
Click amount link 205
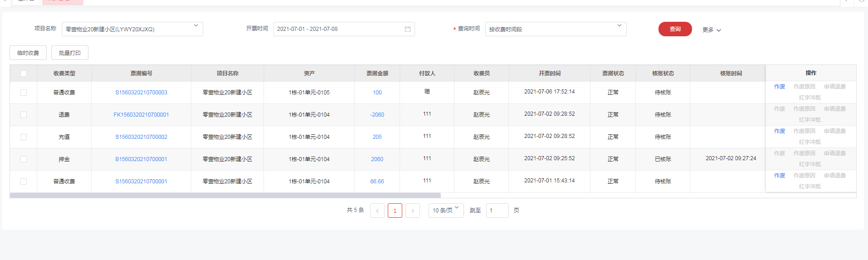[x=377, y=137]
